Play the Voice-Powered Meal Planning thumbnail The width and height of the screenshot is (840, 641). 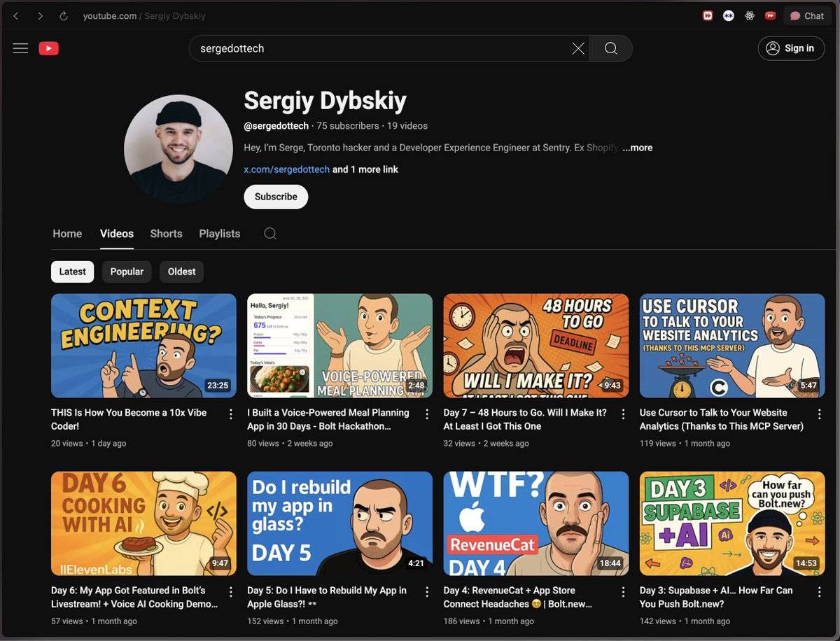(x=339, y=346)
